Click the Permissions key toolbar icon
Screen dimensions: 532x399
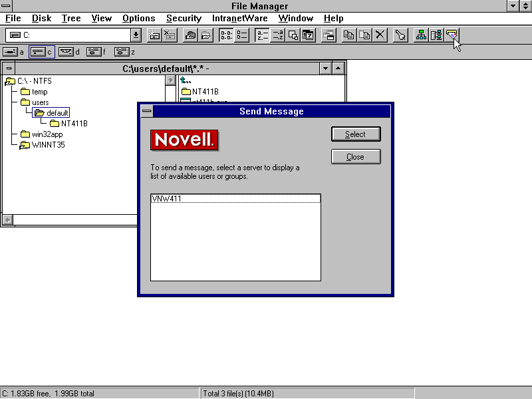point(400,35)
